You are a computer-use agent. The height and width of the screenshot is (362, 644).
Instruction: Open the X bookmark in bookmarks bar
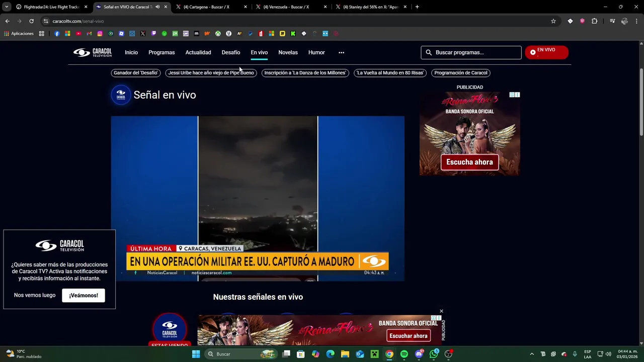(143, 34)
